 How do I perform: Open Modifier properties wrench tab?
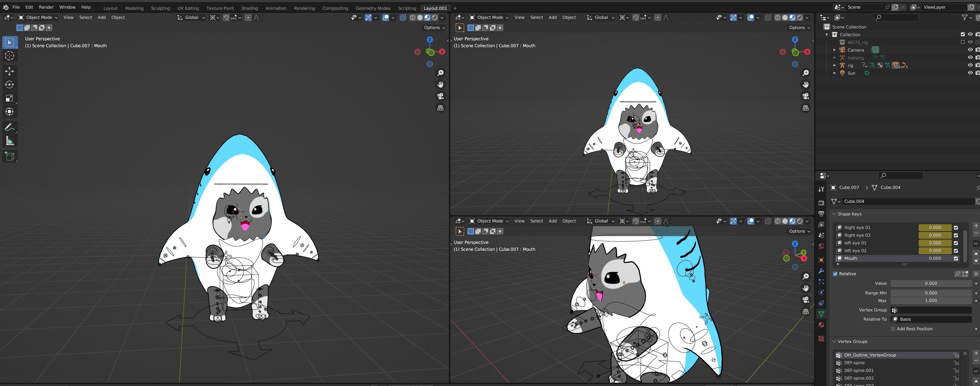tap(821, 271)
